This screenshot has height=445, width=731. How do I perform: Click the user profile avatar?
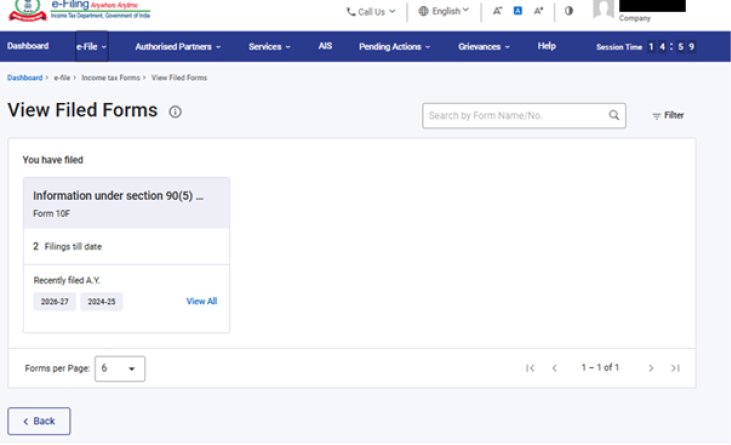tap(603, 10)
